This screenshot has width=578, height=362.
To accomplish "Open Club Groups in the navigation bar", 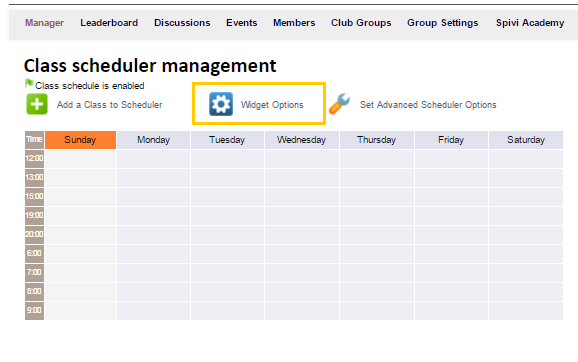I will click(x=361, y=23).
